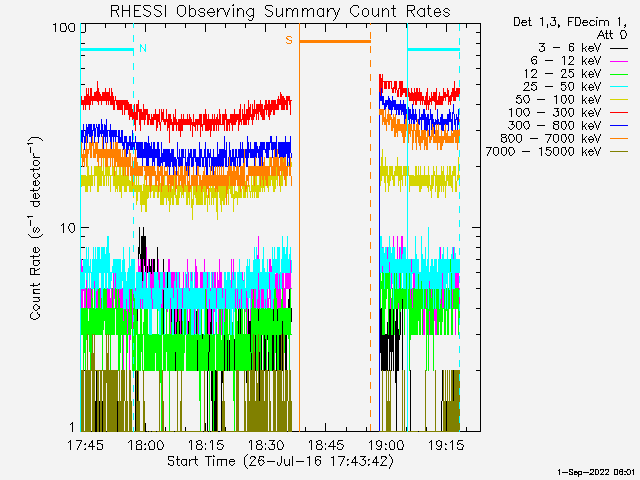640x480 pixels.
Task: Click the blue line swatch for 300 - 800 keV
Action: pos(619,126)
